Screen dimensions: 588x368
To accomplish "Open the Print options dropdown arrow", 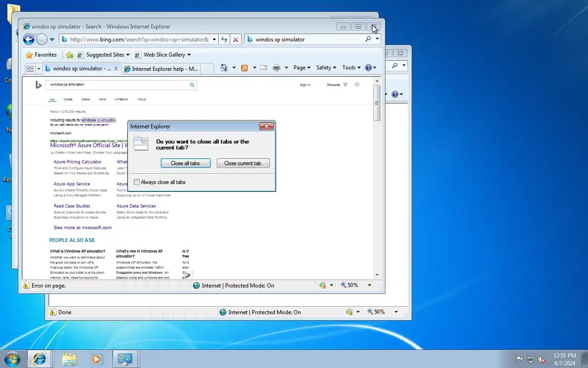I will (x=286, y=68).
